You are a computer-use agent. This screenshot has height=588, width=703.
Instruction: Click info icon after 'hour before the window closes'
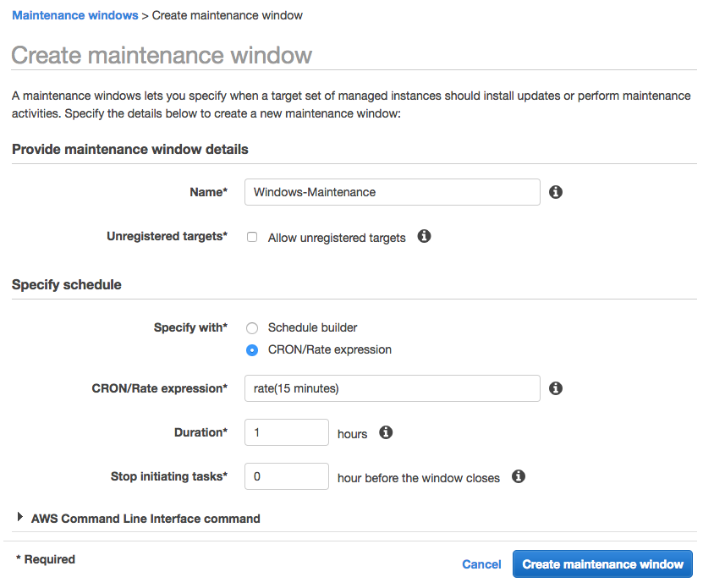coord(519,476)
